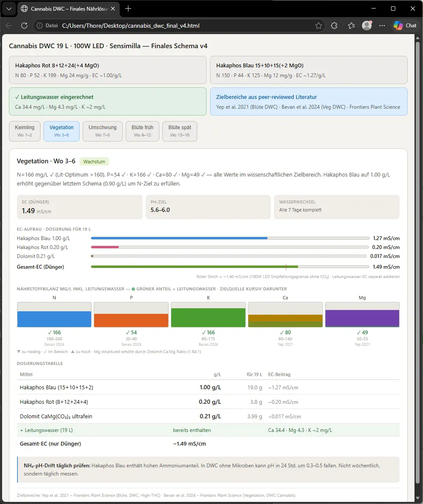The height and width of the screenshot is (504, 423).
Task: Open the user profile avatar
Action: [x=366, y=26]
